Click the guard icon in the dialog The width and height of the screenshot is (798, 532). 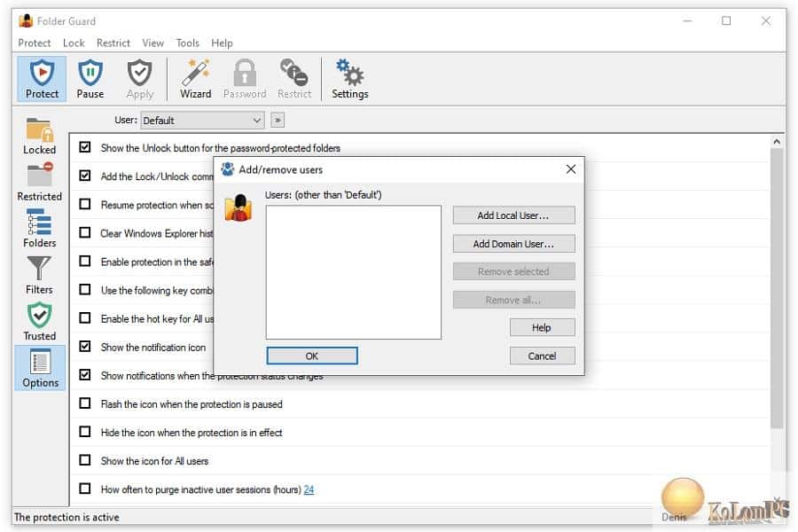(x=239, y=208)
